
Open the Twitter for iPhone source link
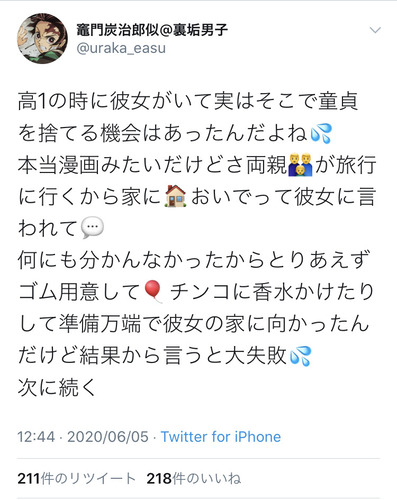point(221,437)
